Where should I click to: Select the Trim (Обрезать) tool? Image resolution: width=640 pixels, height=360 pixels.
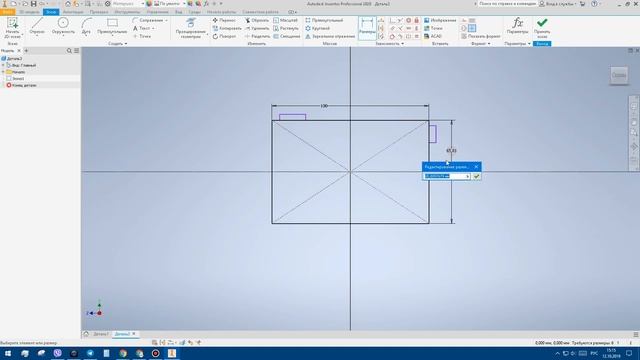point(257,20)
